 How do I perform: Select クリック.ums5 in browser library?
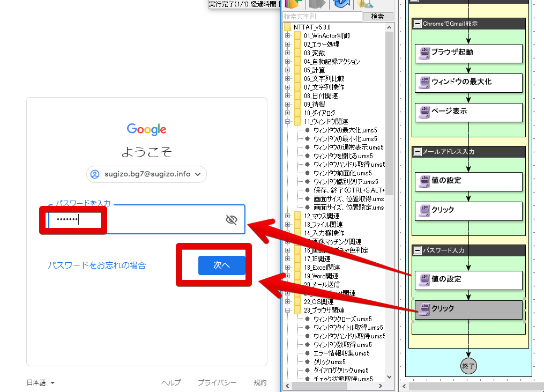click(x=329, y=362)
